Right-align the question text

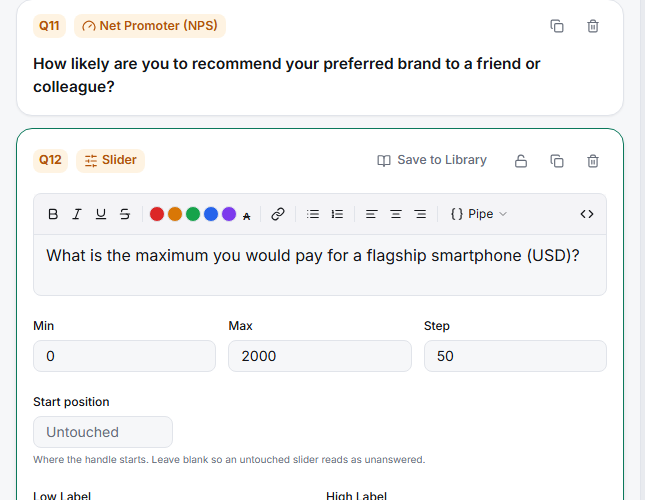[420, 214]
